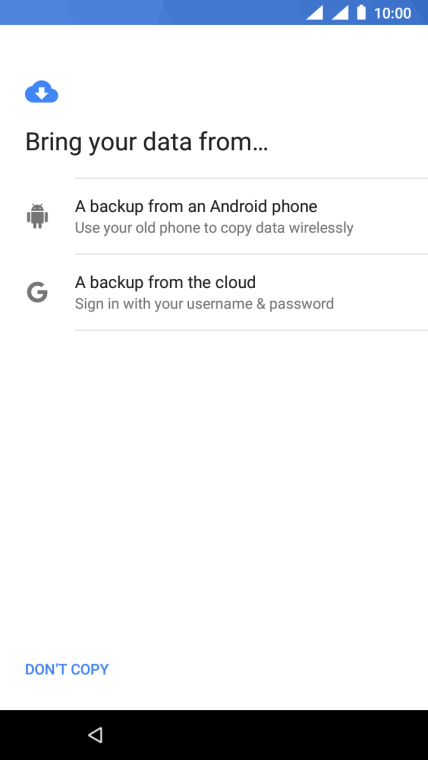Screen dimensions: 428x760
Task: Tap "Sign in with your username & password"
Action: point(204,304)
